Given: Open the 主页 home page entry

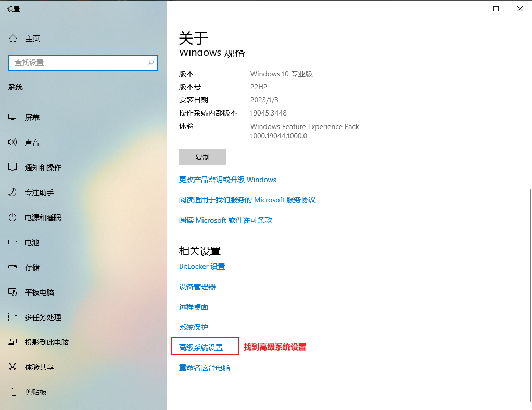Looking at the screenshot, I should (x=33, y=39).
